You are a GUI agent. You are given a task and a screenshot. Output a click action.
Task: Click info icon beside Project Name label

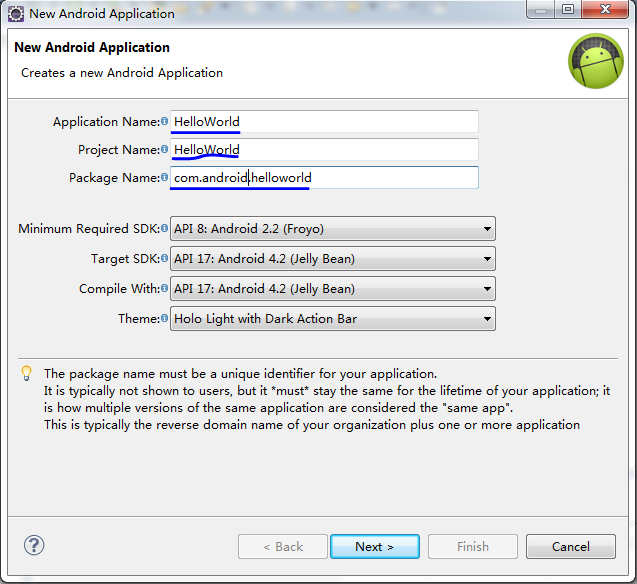164,149
